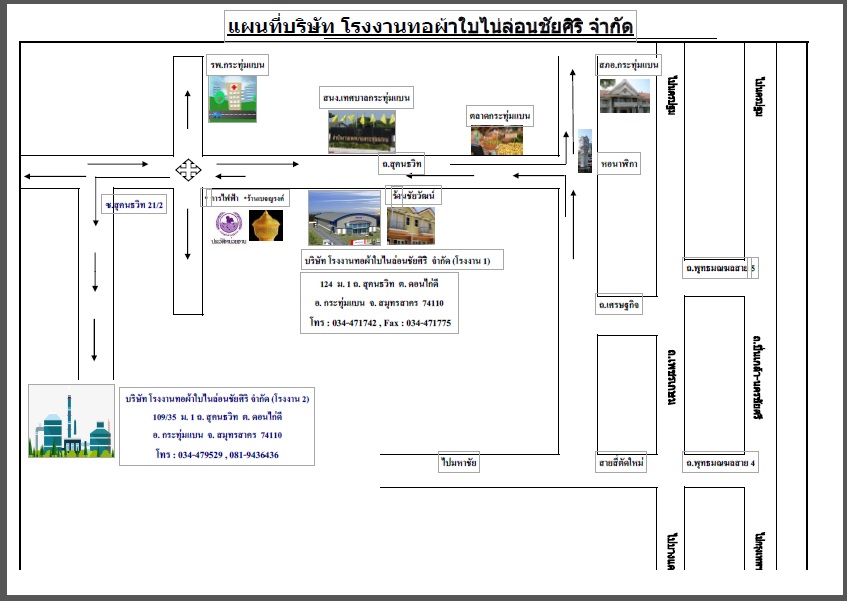Click the clock tower picture beside หอนาฬิกา

pos(585,151)
